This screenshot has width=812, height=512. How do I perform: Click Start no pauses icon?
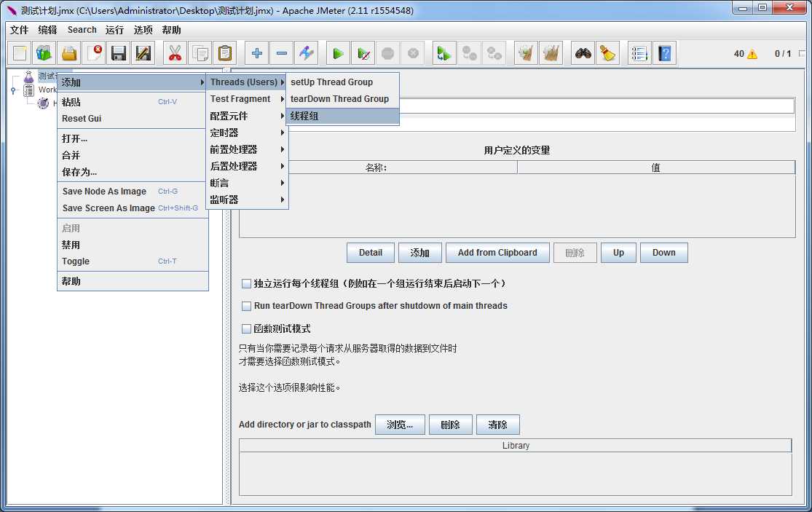pos(363,53)
